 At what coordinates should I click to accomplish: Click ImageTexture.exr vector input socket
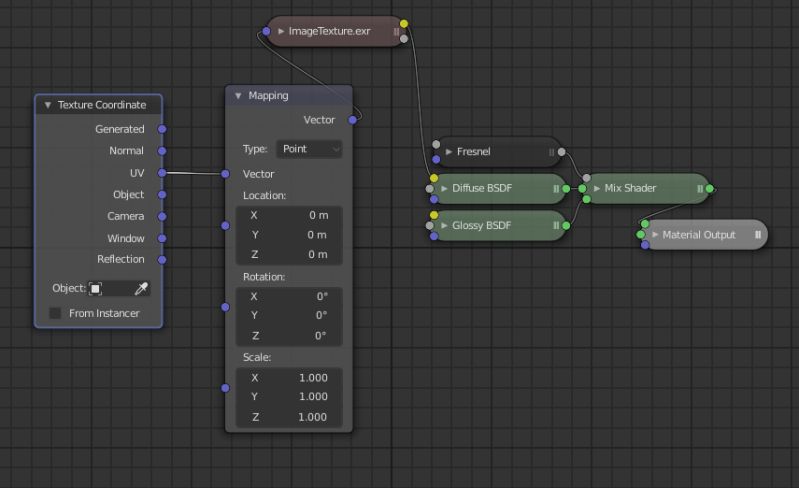266,31
